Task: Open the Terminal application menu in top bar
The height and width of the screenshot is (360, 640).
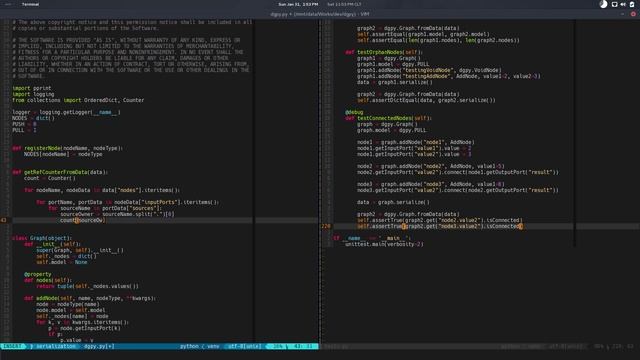Action: click(30, 4)
